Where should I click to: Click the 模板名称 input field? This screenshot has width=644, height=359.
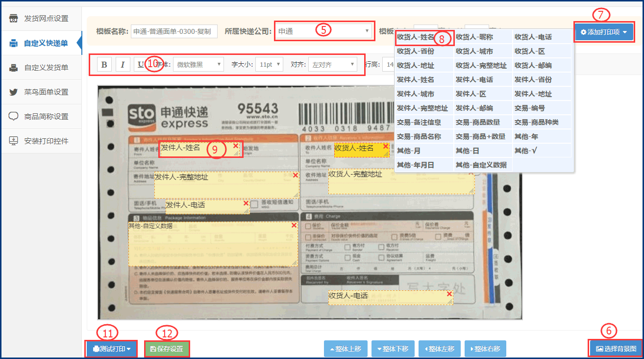[174, 31]
